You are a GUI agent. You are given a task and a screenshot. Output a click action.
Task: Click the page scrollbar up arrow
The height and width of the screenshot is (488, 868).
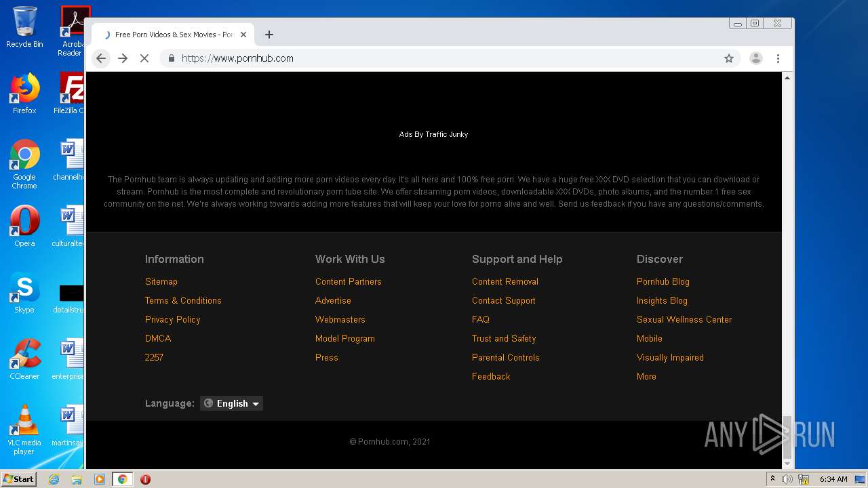(x=787, y=78)
